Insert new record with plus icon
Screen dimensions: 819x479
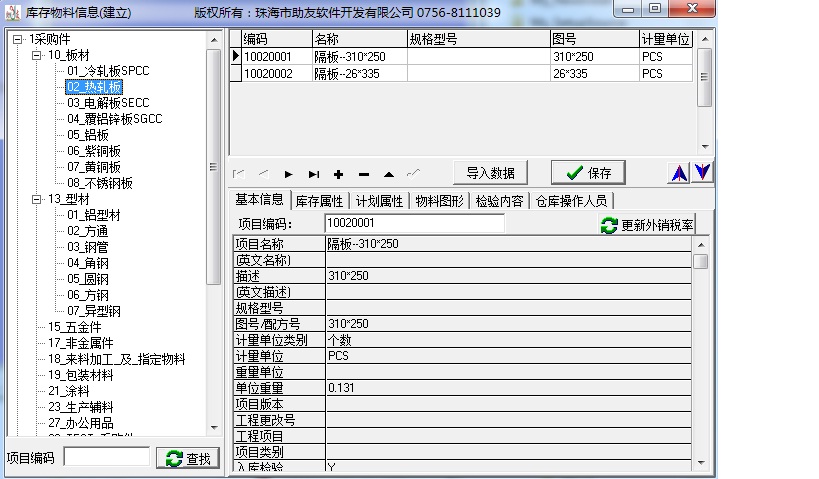pos(338,174)
